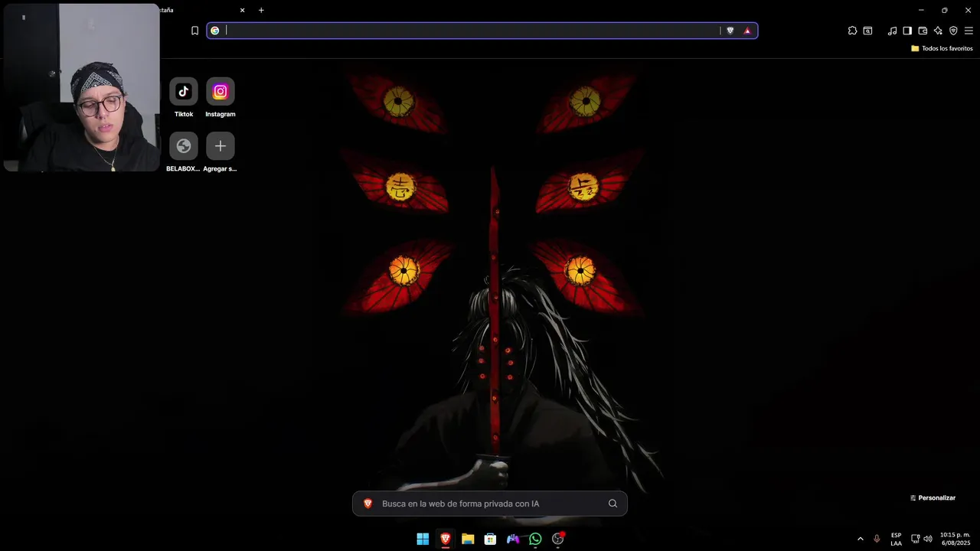
Task: Open the tab search icon
Action: tap(867, 31)
